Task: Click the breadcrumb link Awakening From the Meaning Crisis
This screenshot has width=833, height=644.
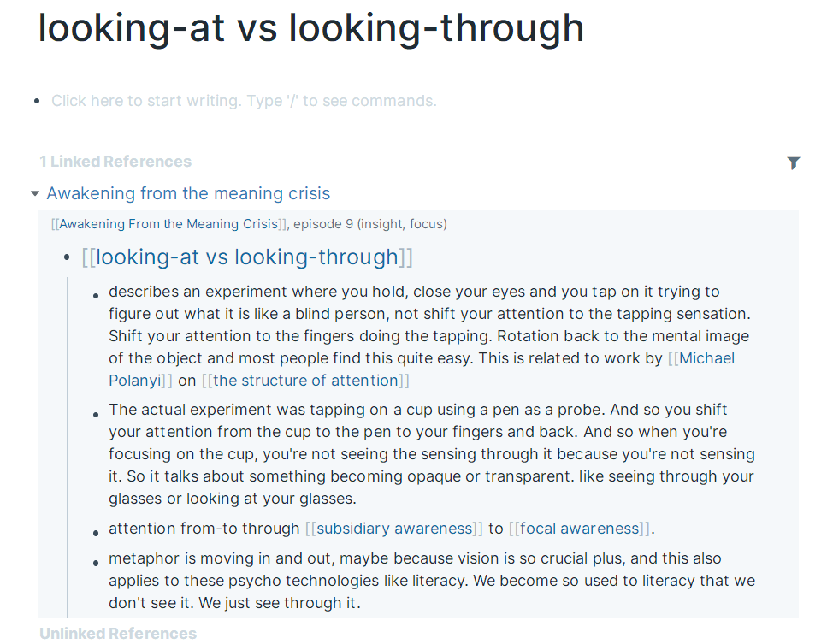Action: [168, 224]
